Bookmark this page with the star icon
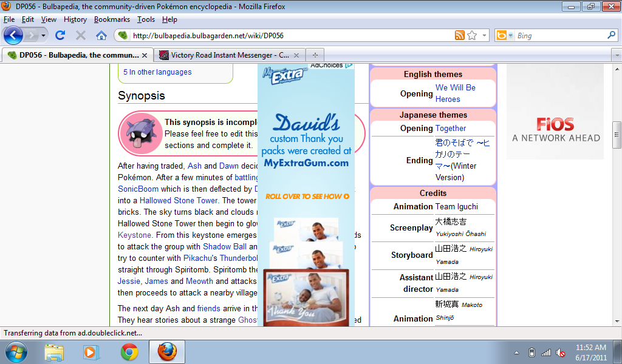Screen dimensions: 622x364 472,35
